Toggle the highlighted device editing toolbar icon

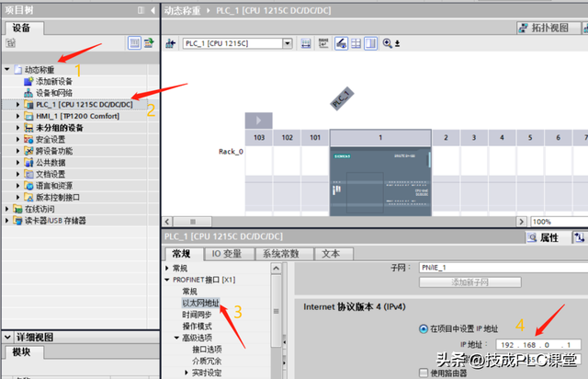point(341,43)
